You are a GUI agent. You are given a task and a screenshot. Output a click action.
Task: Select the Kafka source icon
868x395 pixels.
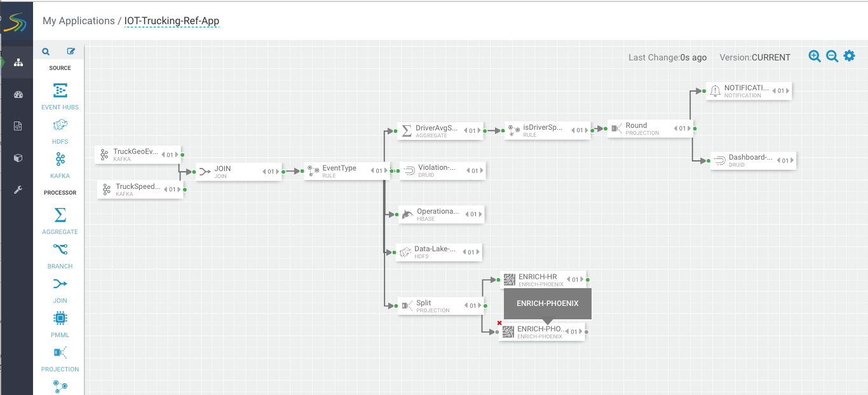coord(60,159)
